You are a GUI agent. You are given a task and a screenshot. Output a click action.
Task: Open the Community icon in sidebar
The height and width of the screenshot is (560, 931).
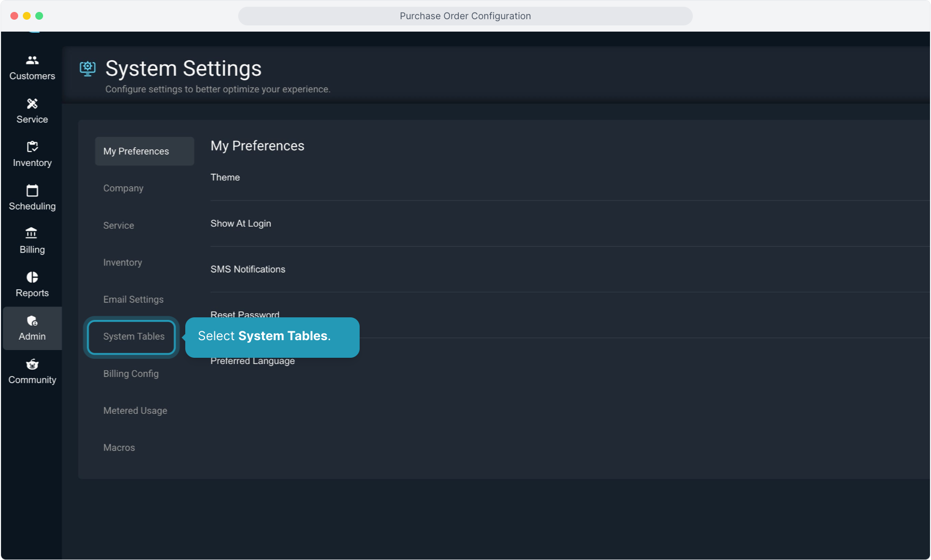point(32,365)
